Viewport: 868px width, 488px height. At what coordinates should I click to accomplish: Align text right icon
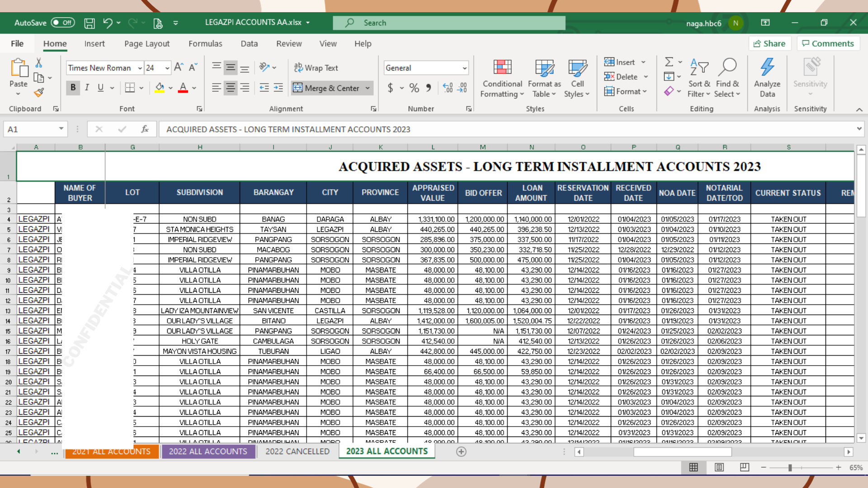click(x=245, y=88)
